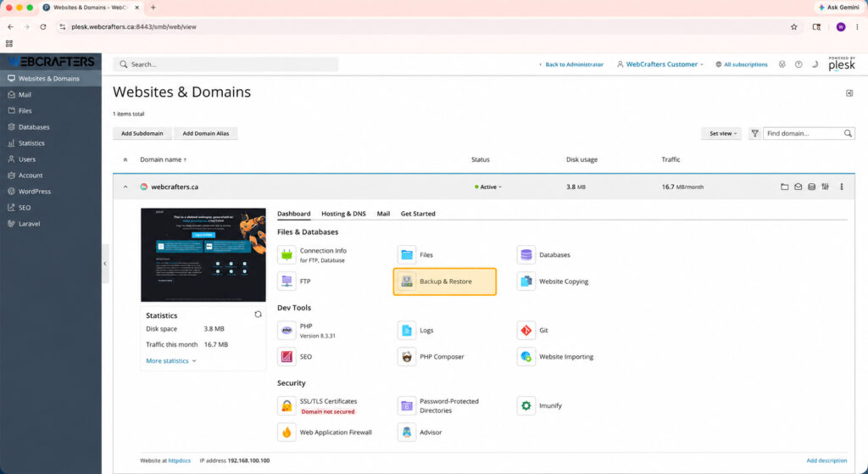Open Web Application Firewall

[x=325, y=432]
